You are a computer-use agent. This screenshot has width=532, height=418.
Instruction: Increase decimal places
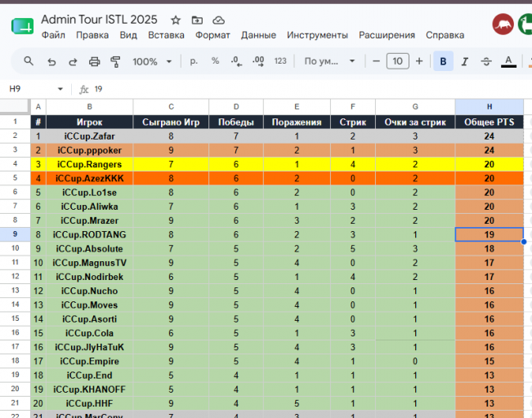coord(258,61)
